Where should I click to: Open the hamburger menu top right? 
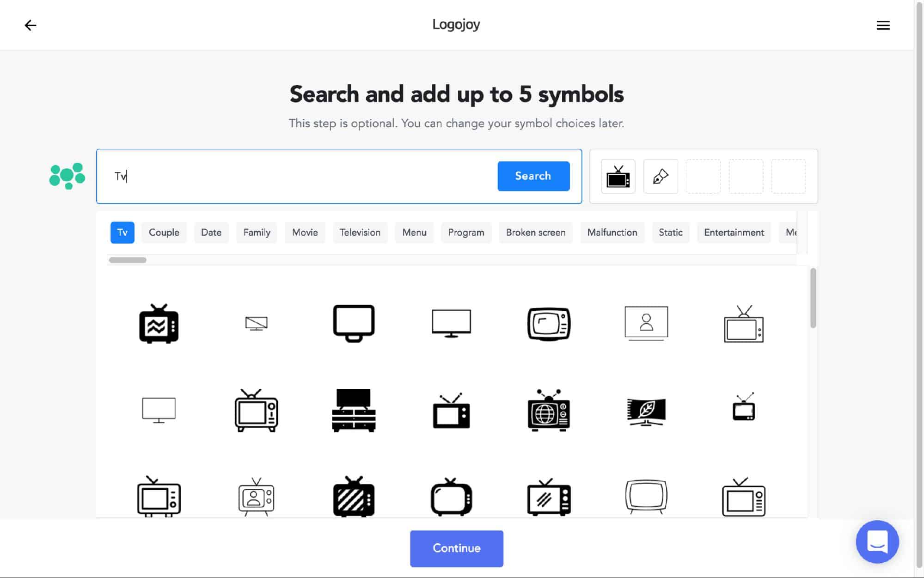click(x=883, y=25)
